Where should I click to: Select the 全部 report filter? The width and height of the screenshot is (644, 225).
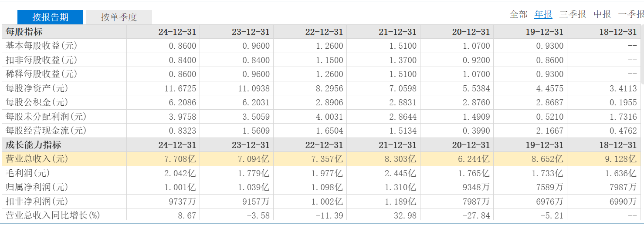tap(519, 14)
